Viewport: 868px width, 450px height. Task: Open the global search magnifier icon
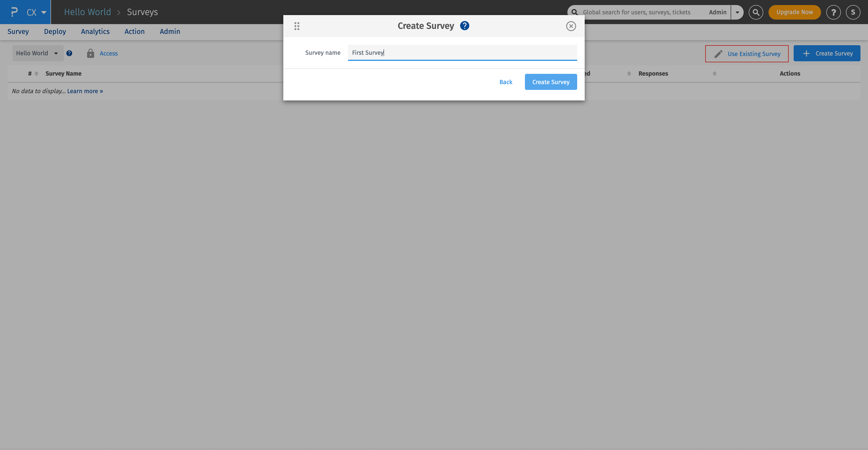pyautogui.click(x=756, y=12)
